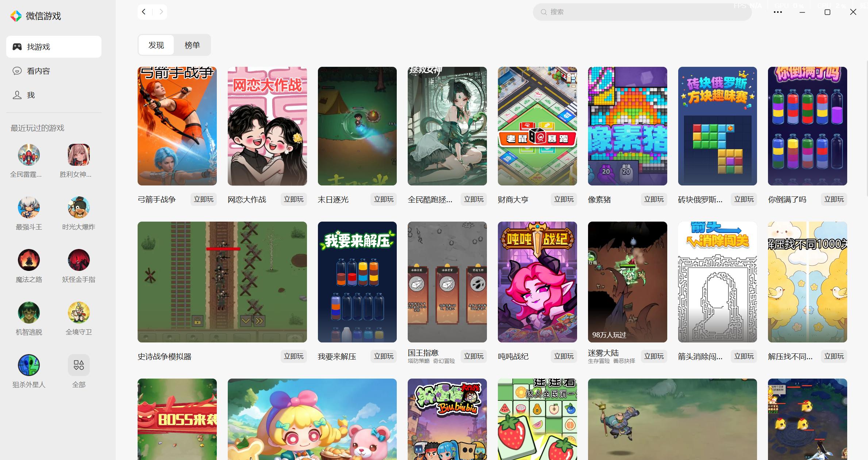This screenshot has width=868, height=460.
Task: Open the 像素猪 game thumbnail
Action: click(627, 126)
